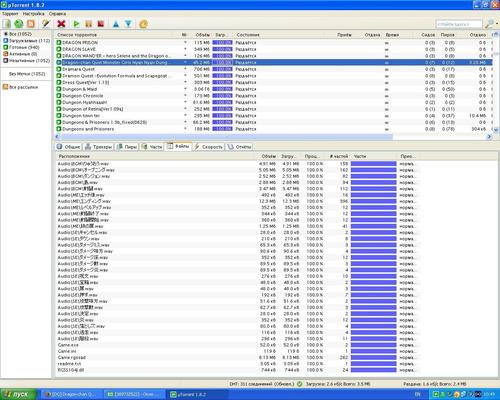Move torrent up the queue arrow icon
The image size is (500, 400).
(x=116, y=24)
